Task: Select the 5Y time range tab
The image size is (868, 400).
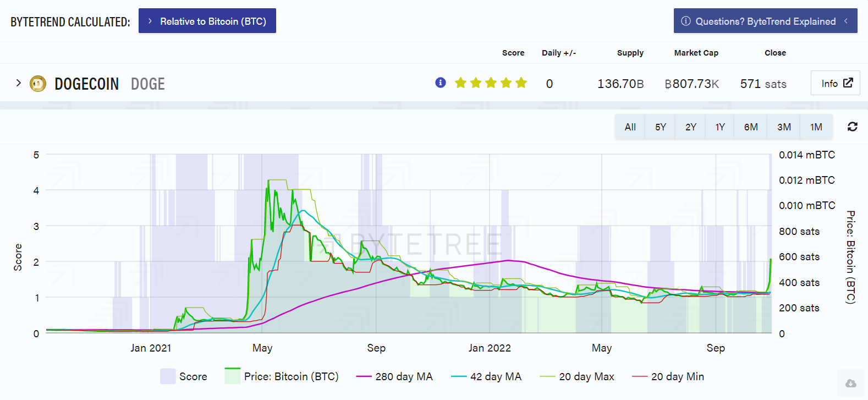Action: coord(661,127)
